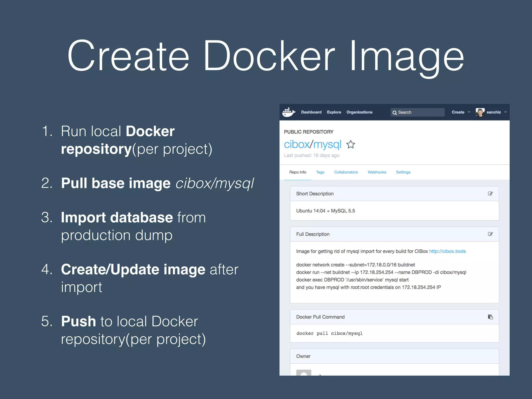This screenshot has height=399, width=532.
Task: Open the Webhooks tab
Action: click(377, 172)
